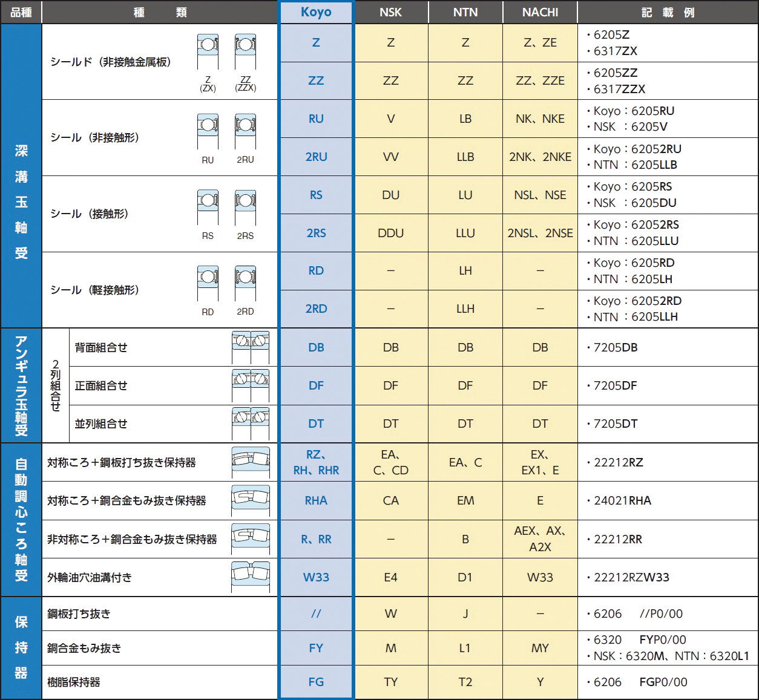Select the Koyo column header
759x700 pixels.
pos(316,12)
